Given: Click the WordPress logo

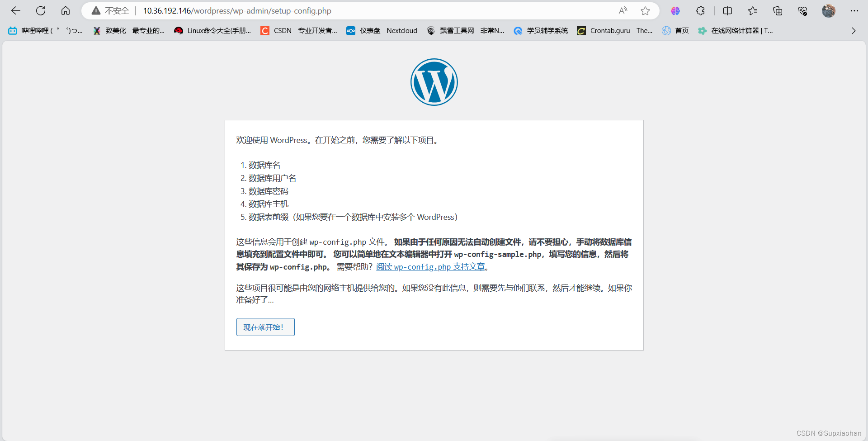Looking at the screenshot, I should click(434, 82).
